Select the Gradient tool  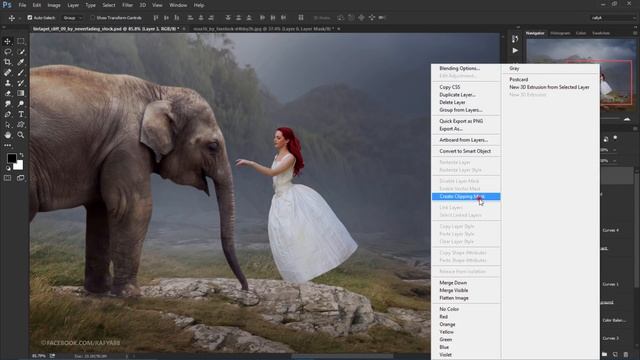tap(20, 93)
